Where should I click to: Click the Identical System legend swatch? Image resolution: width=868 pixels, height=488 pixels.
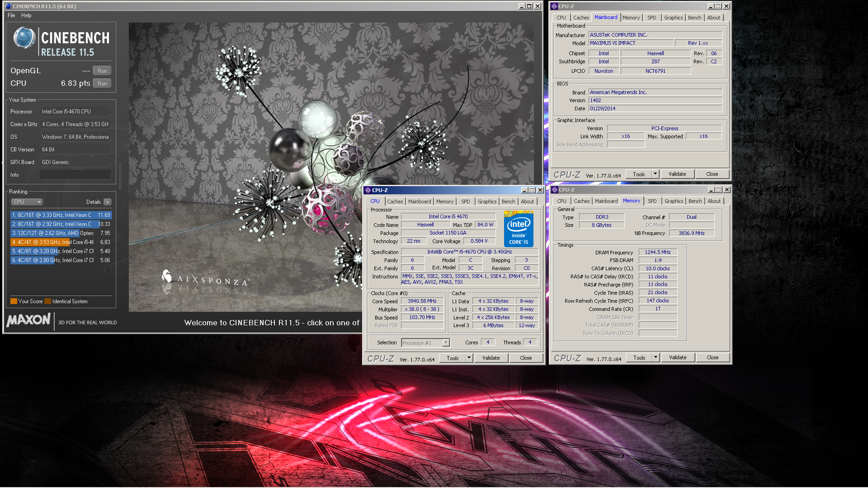click(47, 301)
